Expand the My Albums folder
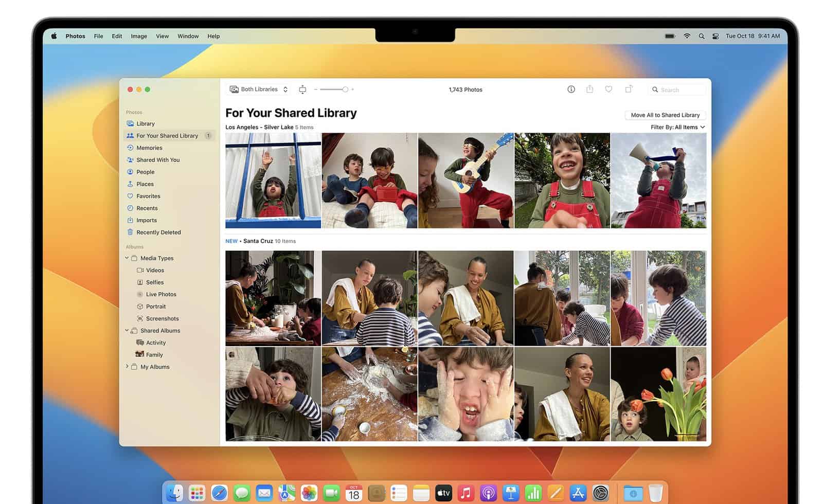823x504 pixels. pos(127,367)
